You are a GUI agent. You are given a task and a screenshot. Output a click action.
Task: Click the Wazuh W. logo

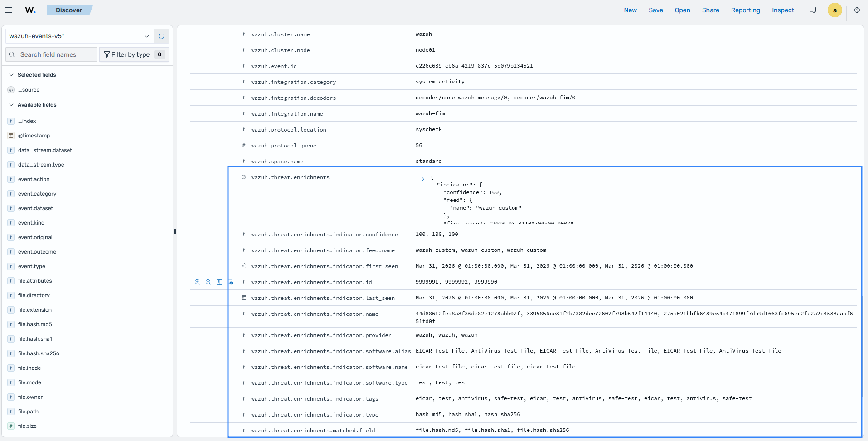[30, 10]
